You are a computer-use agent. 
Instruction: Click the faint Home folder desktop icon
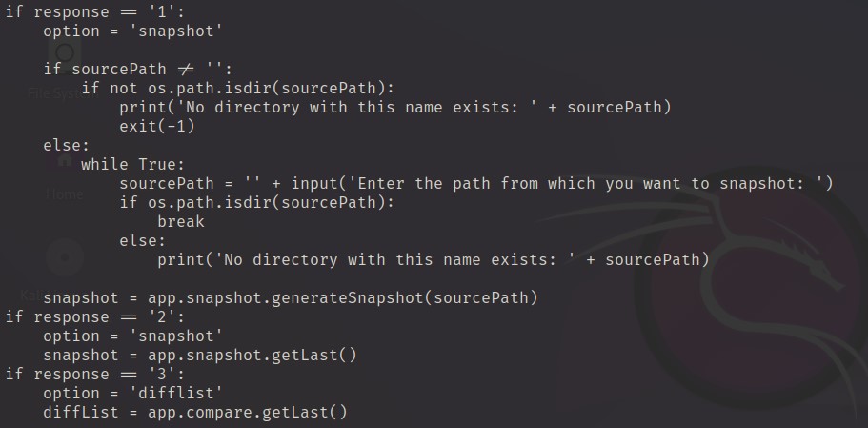(x=64, y=164)
